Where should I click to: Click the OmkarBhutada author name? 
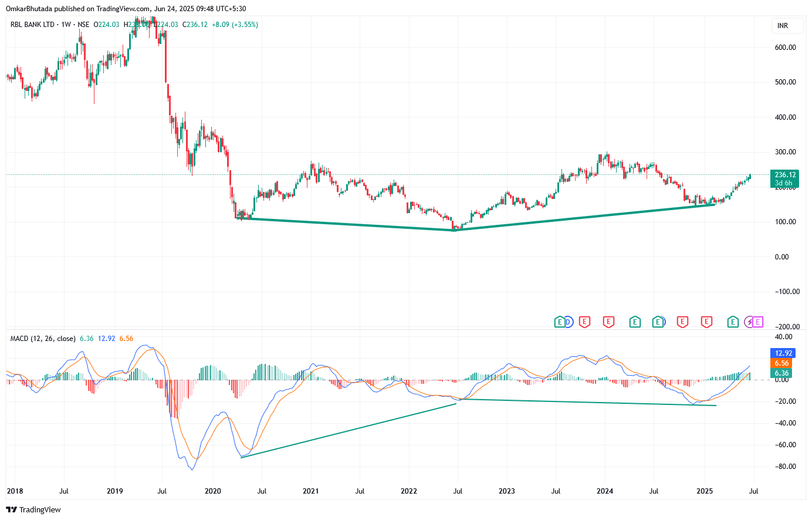(x=29, y=9)
